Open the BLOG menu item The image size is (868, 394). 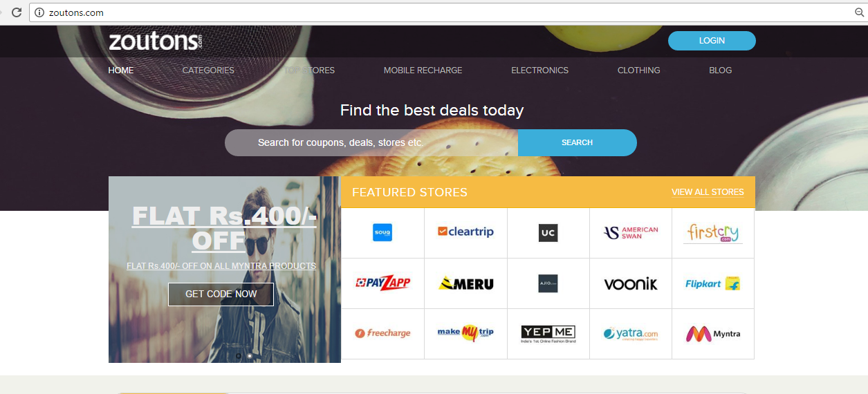[x=720, y=70]
